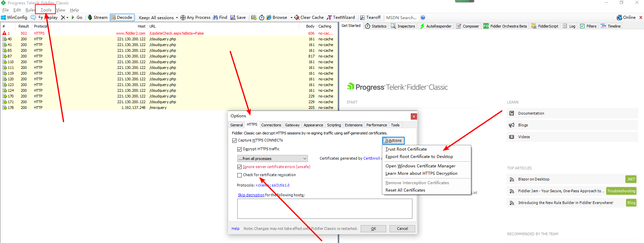This screenshot has width=644, height=243.
Task: Click the Browse toolbar button
Action: click(x=277, y=17)
